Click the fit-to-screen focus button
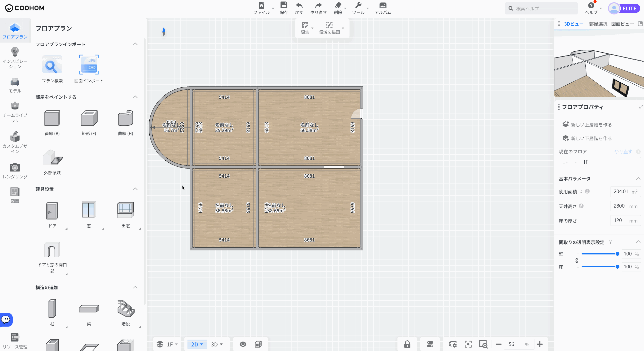 click(x=468, y=344)
